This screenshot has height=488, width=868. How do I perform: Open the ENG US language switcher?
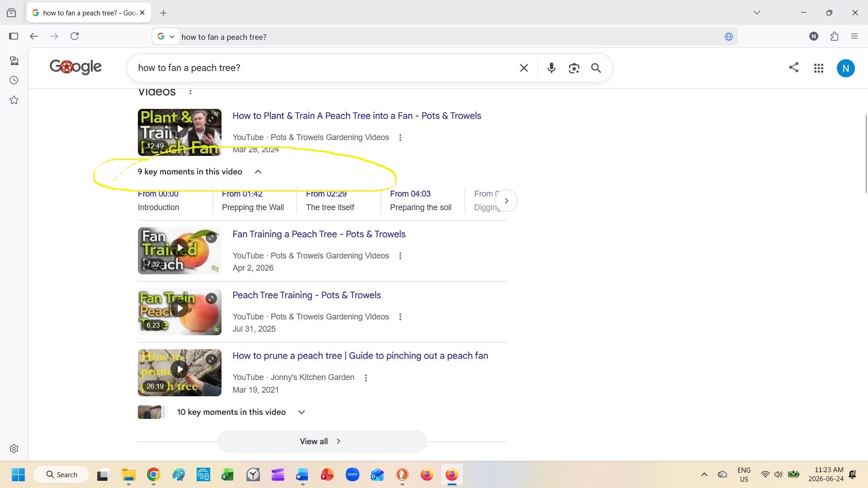click(x=744, y=474)
